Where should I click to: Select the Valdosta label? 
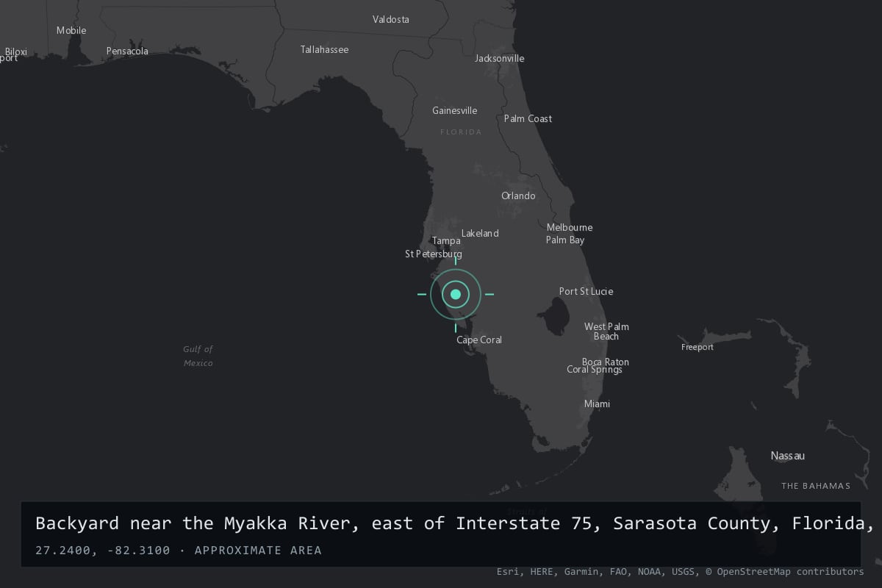pyautogui.click(x=391, y=20)
